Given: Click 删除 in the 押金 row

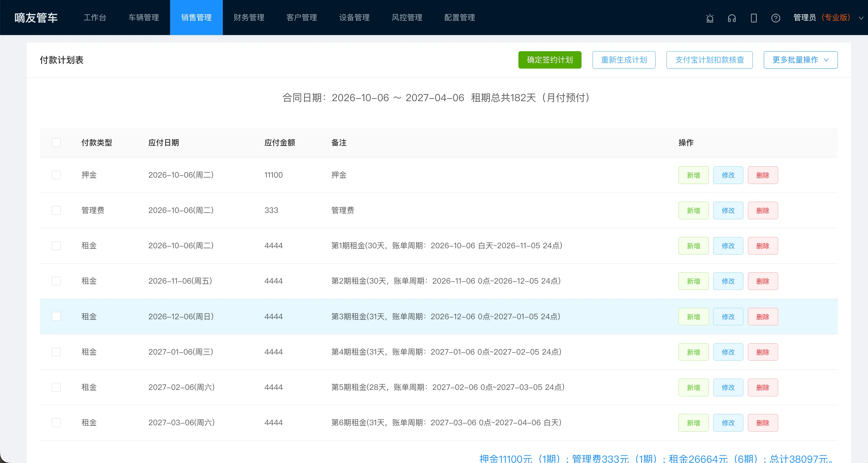Looking at the screenshot, I should pos(763,175).
